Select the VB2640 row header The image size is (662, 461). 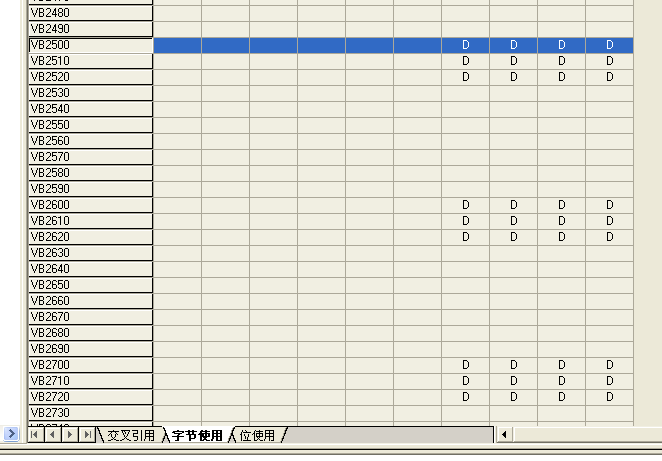pyautogui.click(x=90, y=269)
